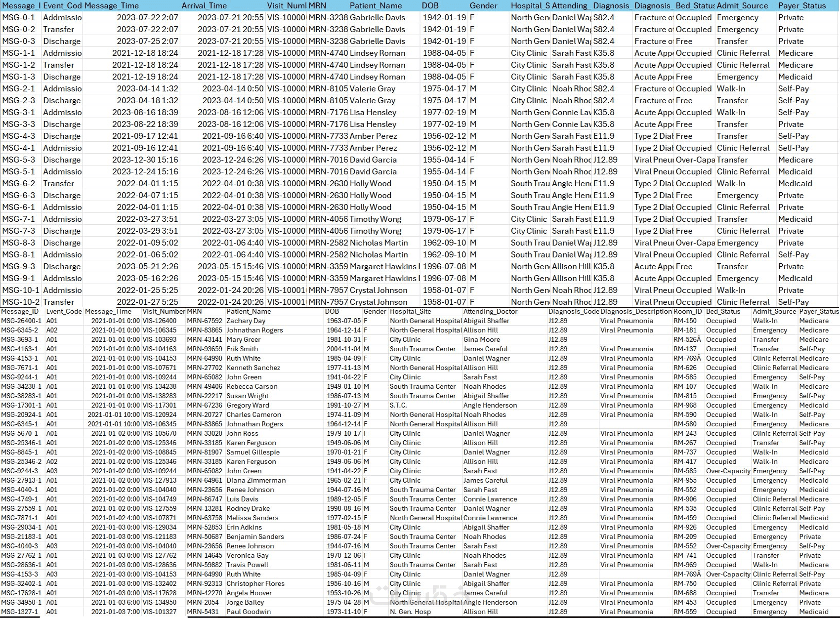The width and height of the screenshot is (840, 618).
Task: Select date of birth 1998-08-16
Action: (x=344, y=508)
